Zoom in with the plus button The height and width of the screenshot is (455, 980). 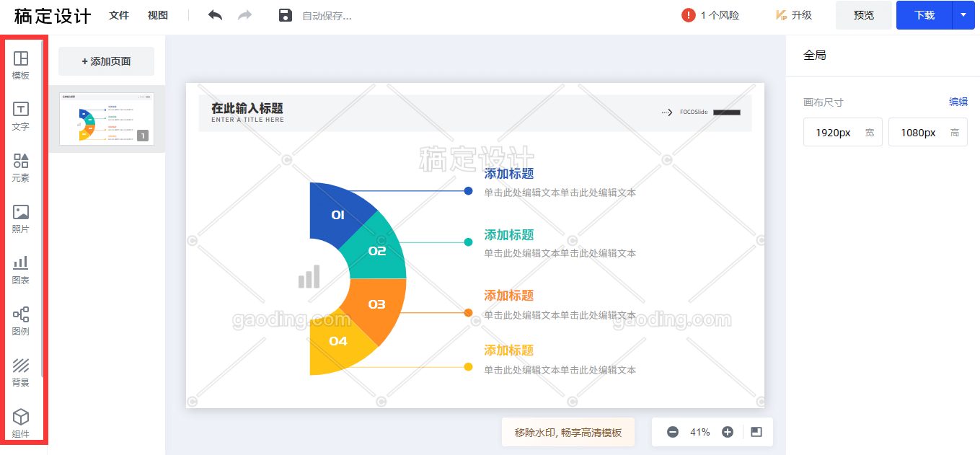[x=728, y=432]
